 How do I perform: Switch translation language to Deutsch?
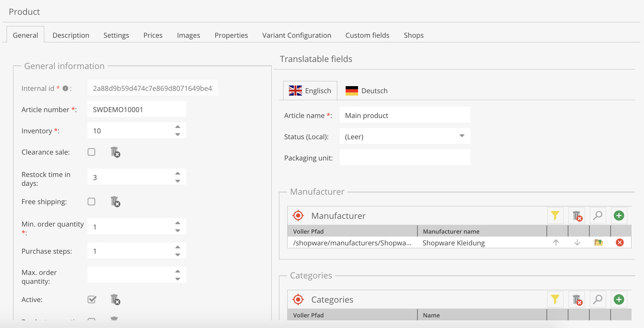pos(367,91)
